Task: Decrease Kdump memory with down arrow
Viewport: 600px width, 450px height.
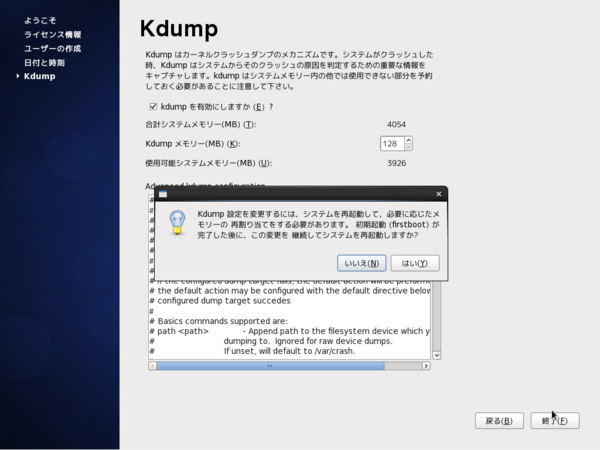Action: (408, 147)
